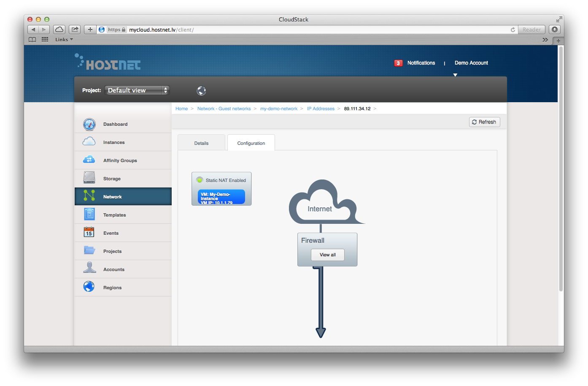Image resolution: width=588 pixels, height=386 pixels.
Task: Switch to the Details tab
Action: (201, 143)
